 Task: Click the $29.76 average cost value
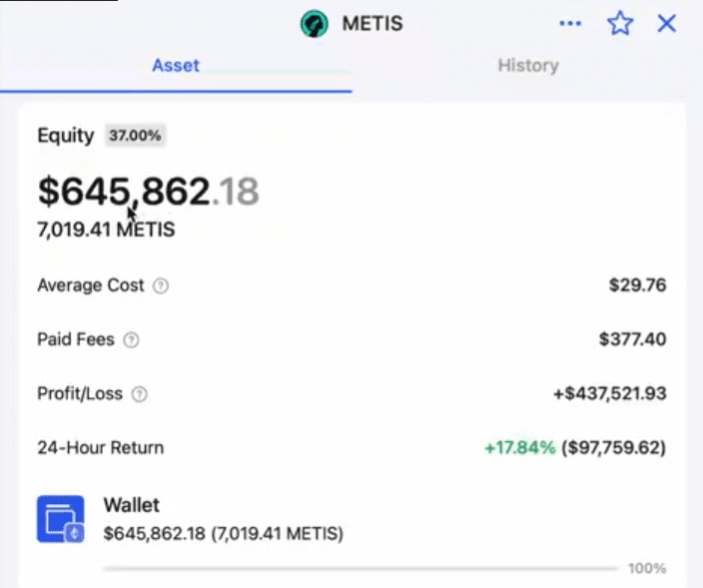pos(637,287)
